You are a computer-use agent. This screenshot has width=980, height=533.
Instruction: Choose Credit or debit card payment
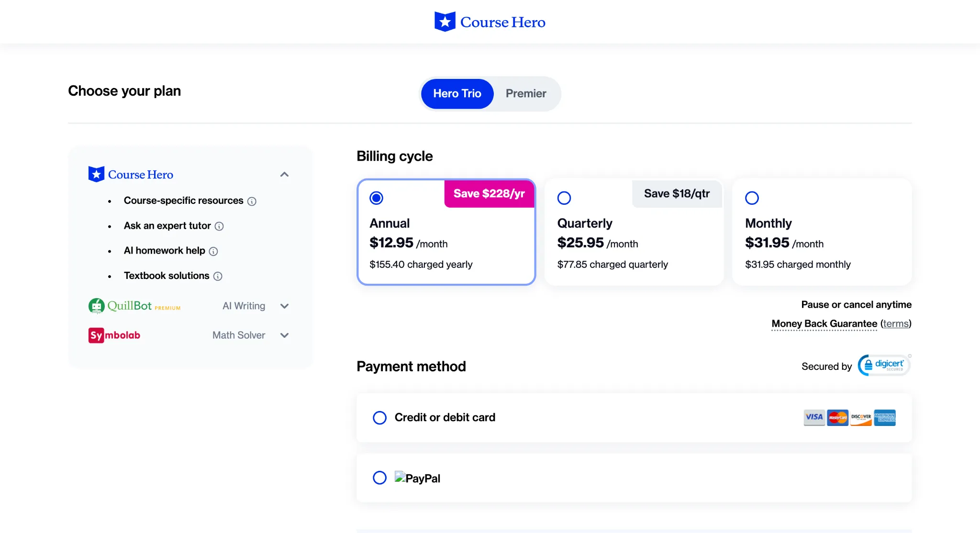pyautogui.click(x=379, y=418)
